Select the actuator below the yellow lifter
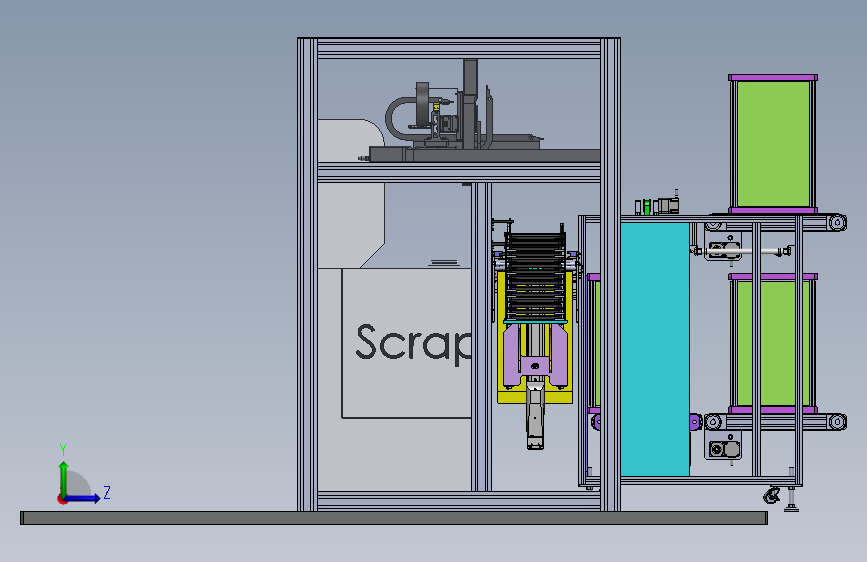Image resolution: width=867 pixels, height=562 pixels. pos(535,414)
